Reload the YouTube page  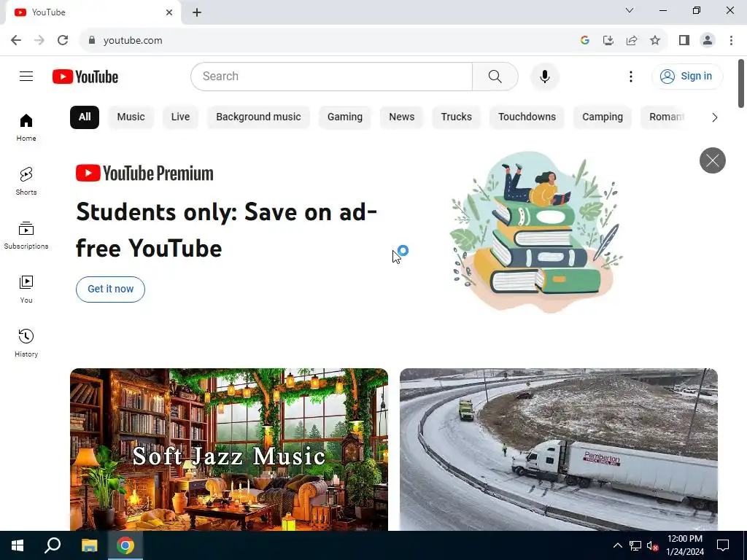(x=63, y=40)
